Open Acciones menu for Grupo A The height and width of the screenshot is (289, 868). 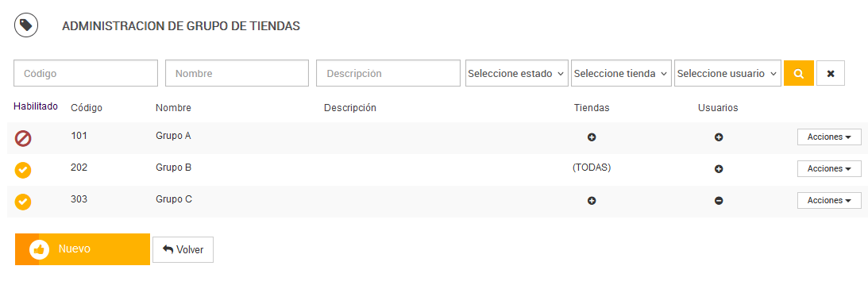829,137
